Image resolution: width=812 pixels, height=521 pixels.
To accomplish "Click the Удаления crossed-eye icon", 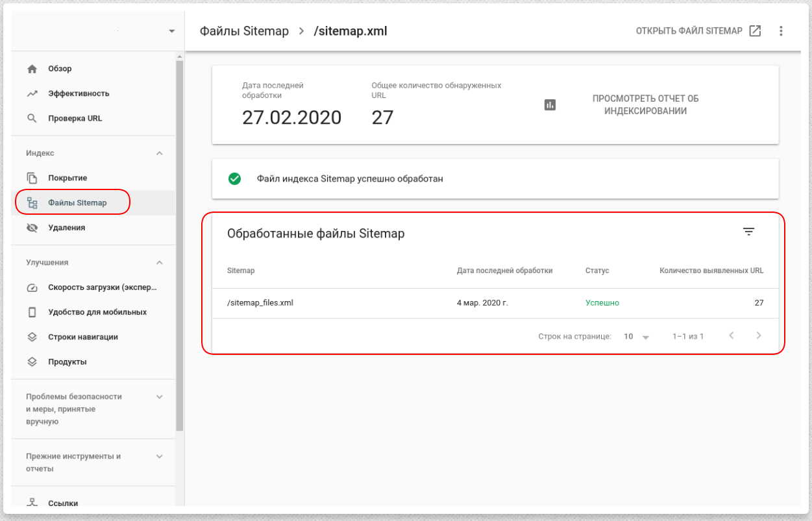I will point(31,228).
